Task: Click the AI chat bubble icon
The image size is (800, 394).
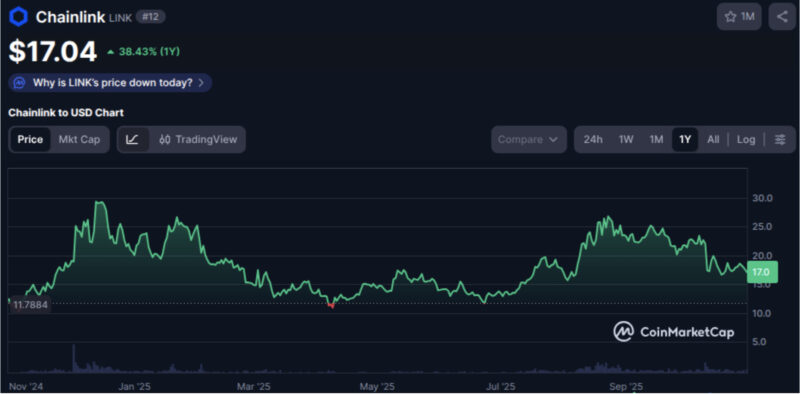Action: pos(19,83)
